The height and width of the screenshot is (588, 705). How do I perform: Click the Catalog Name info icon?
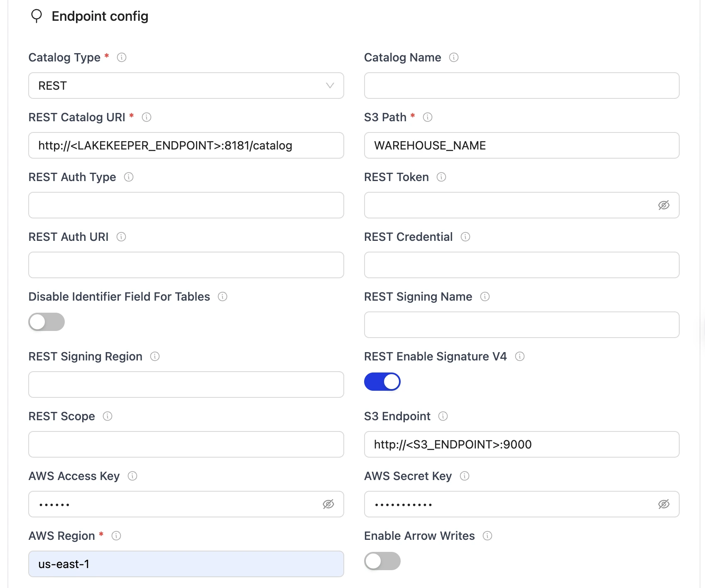click(454, 57)
